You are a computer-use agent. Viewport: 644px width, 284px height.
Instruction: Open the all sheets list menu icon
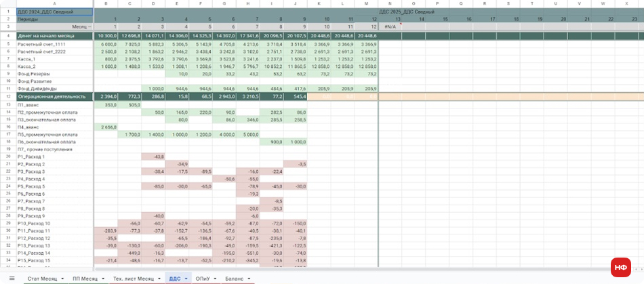point(12,278)
